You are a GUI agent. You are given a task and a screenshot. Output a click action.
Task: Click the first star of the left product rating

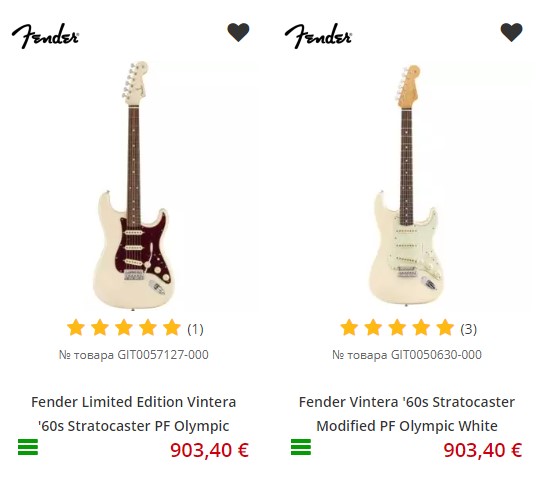76,327
